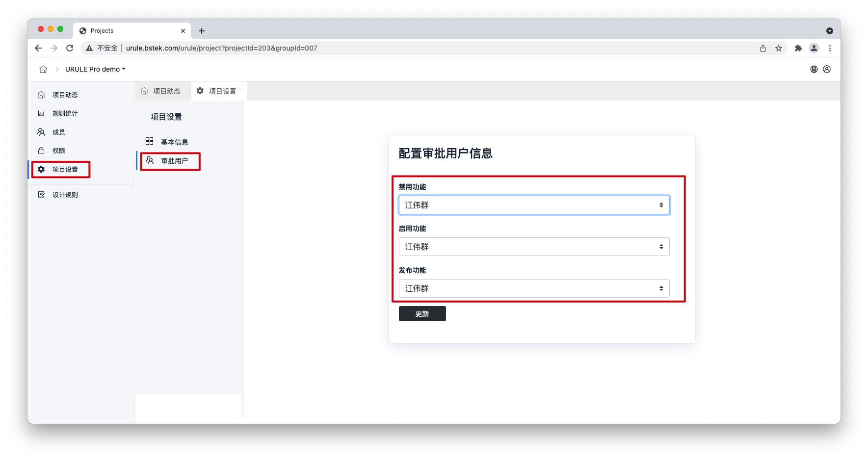Image resolution: width=868 pixels, height=460 pixels.
Task: Click the browser address bar URL
Action: (221, 48)
